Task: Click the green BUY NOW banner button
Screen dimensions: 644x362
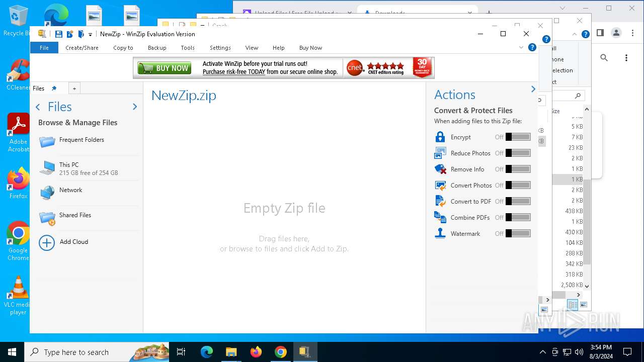Action: tap(165, 68)
